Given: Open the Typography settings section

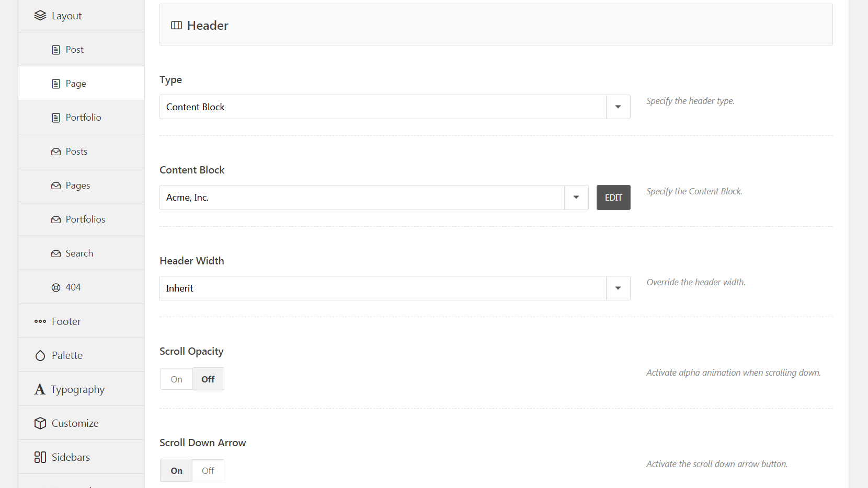Looking at the screenshot, I should (81, 389).
